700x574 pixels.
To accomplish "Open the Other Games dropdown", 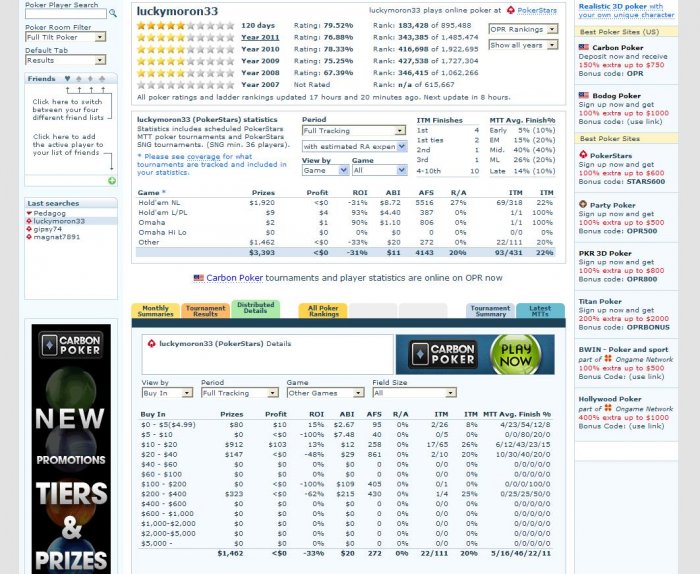I will click(325, 393).
